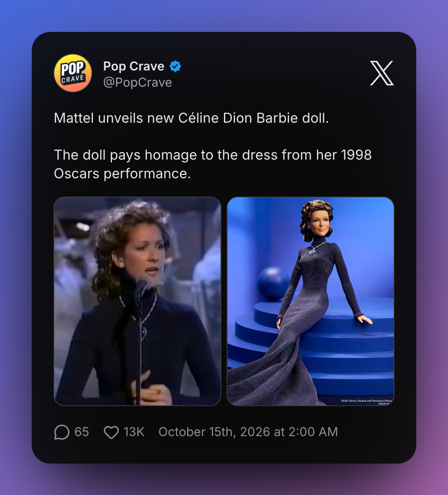Click the Pop Crave profile avatar
Viewport: 448px width, 495px height.
pos(73,73)
